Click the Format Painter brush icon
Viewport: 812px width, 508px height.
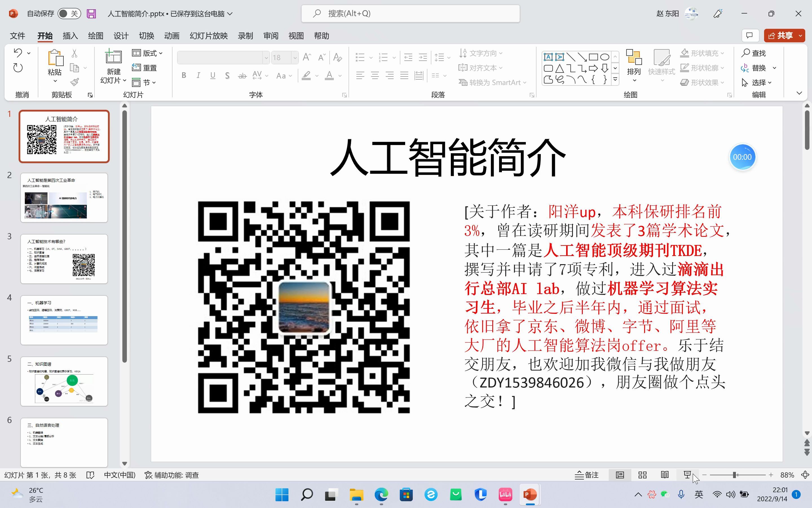(74, 82)
